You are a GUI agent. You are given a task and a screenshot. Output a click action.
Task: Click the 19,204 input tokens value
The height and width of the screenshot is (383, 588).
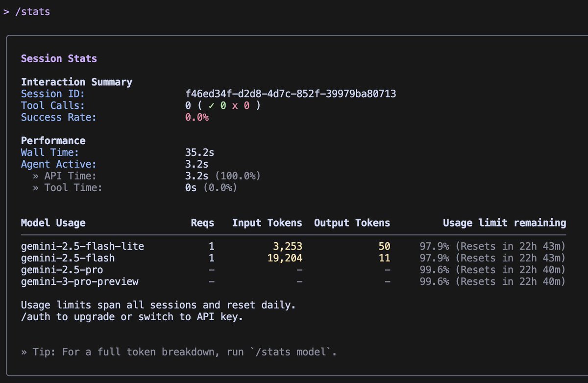point(285,258)
